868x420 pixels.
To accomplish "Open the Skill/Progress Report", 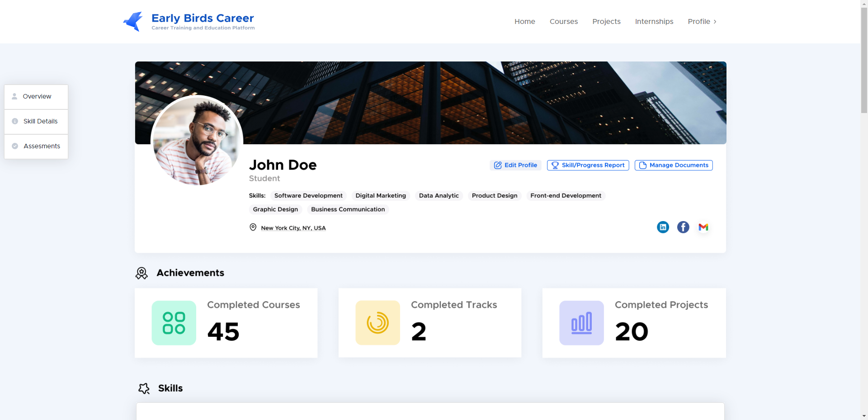I will pyautogui.click(x=588, y=165).
